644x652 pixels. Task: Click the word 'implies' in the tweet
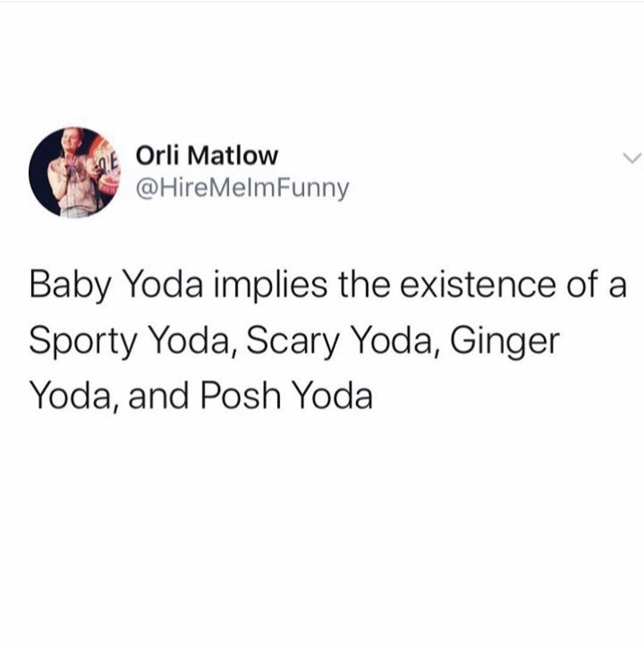pyautogui.click(x=271, y=286)
